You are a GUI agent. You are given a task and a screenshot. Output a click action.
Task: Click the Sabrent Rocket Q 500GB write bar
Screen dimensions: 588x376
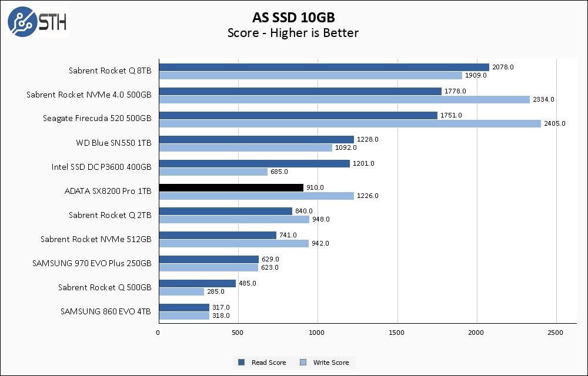[182, 292]
